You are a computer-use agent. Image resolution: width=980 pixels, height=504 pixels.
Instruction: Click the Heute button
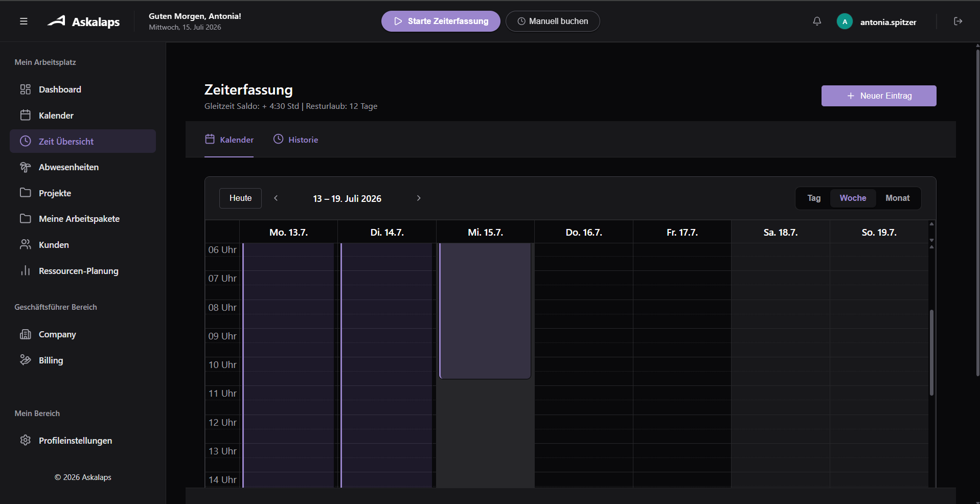240,198
